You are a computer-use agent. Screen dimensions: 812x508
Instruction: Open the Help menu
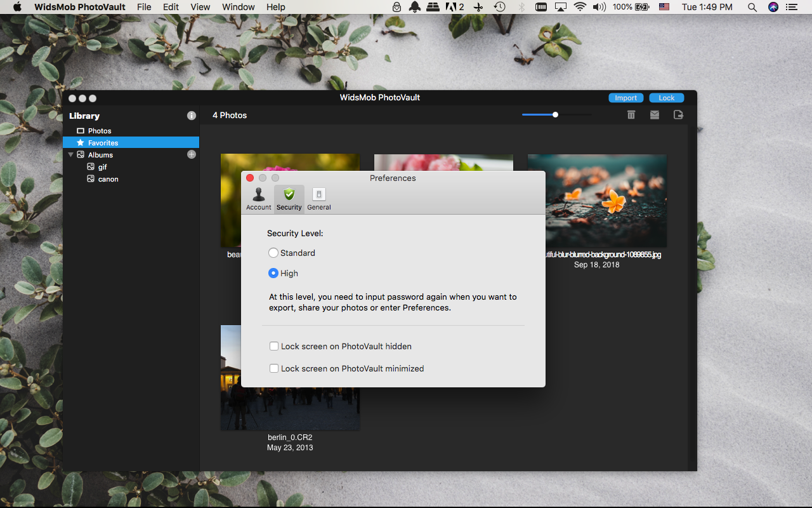click(275, 7)
